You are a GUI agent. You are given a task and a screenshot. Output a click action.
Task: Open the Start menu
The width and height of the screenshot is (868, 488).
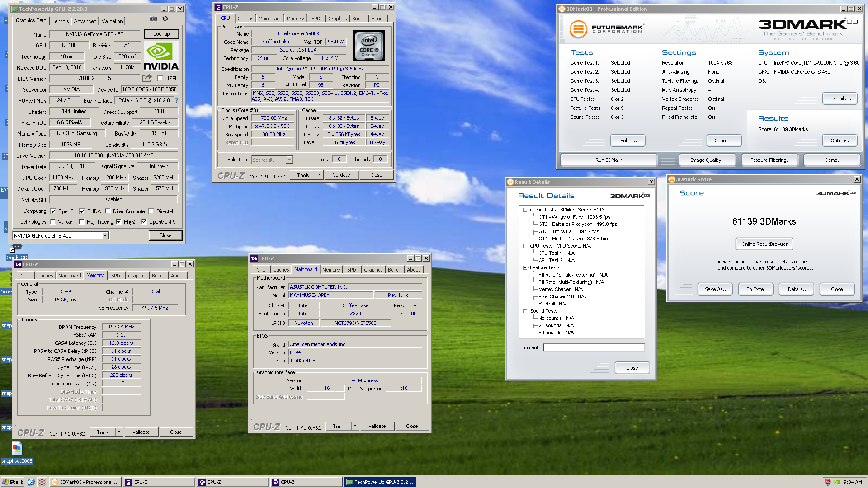click(x=13, y=482)
